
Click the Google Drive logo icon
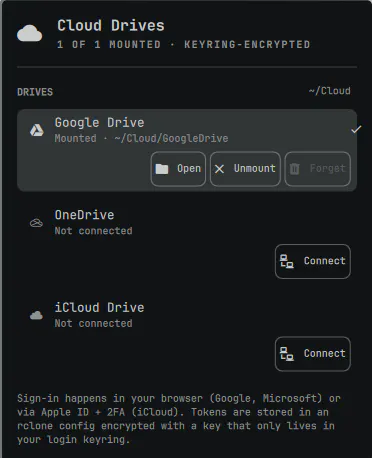tap(37, 130)
